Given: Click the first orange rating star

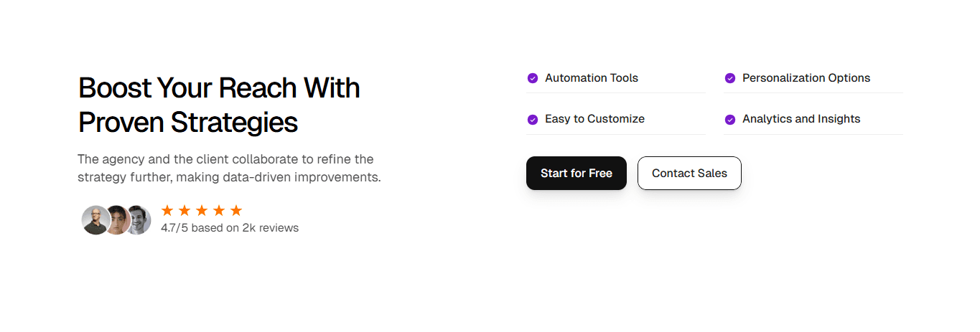Looking at the screenshot, I should 167,210.
